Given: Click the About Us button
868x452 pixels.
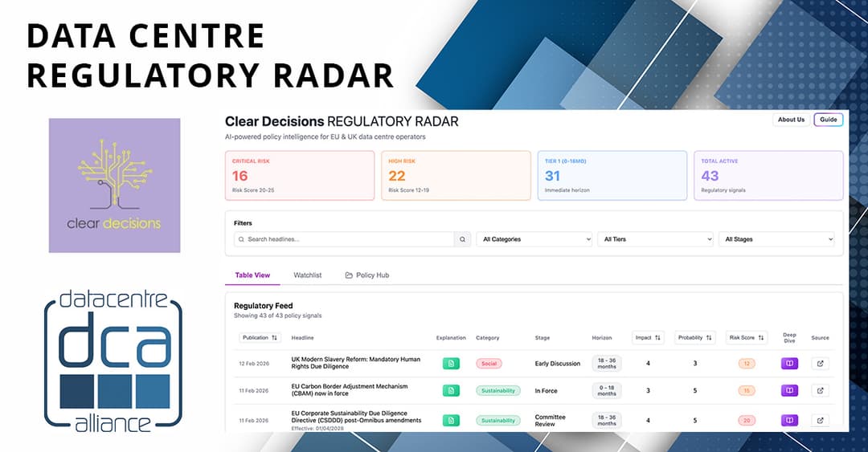Looking at the screenshot, I should pyautogui.click(x=791, y=120).
